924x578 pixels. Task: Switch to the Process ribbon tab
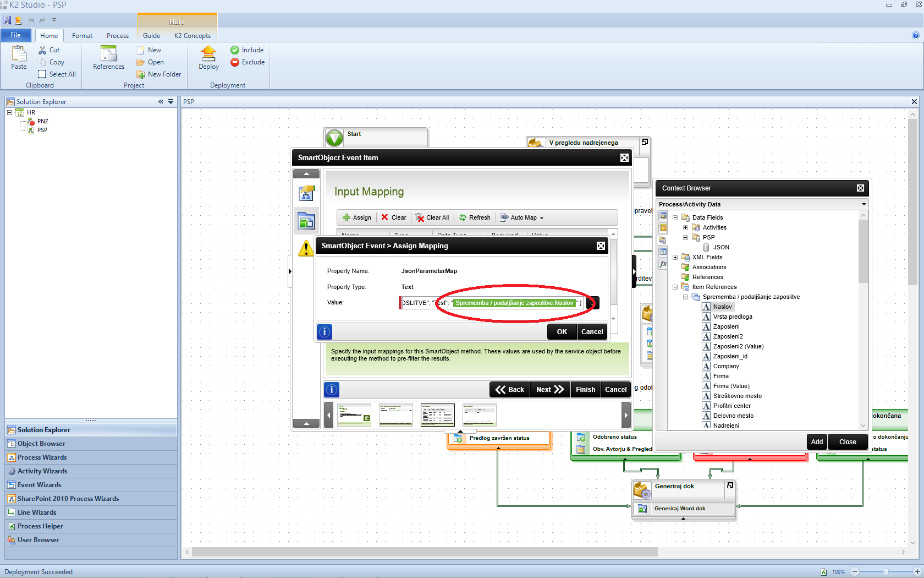tap(118, 36)
